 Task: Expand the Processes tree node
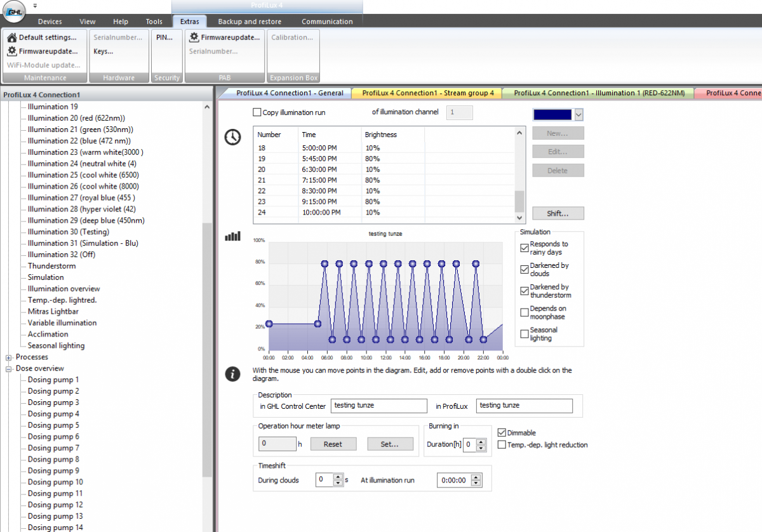[9, 357]
